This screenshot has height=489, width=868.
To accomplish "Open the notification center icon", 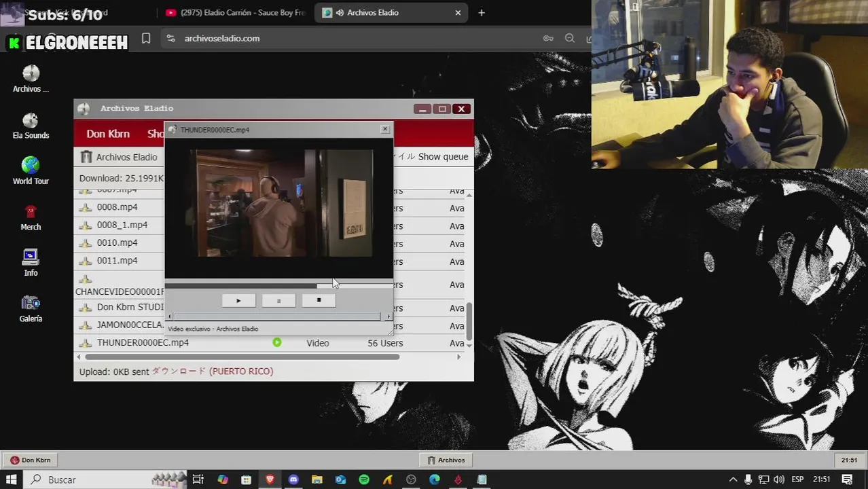I will [x=848, y=479].
